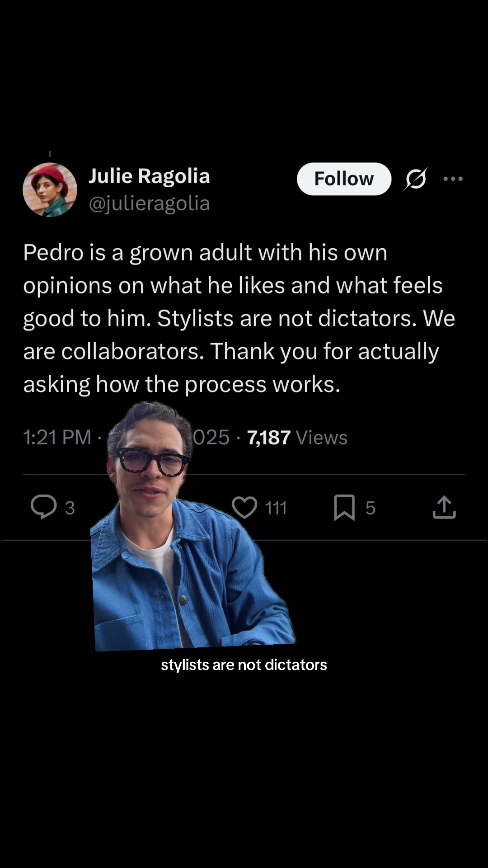Image resolution: width=488 pixels, height=868 pixels.
Task: Click the Julie Ragolia display name
Action: click(149, 176)
